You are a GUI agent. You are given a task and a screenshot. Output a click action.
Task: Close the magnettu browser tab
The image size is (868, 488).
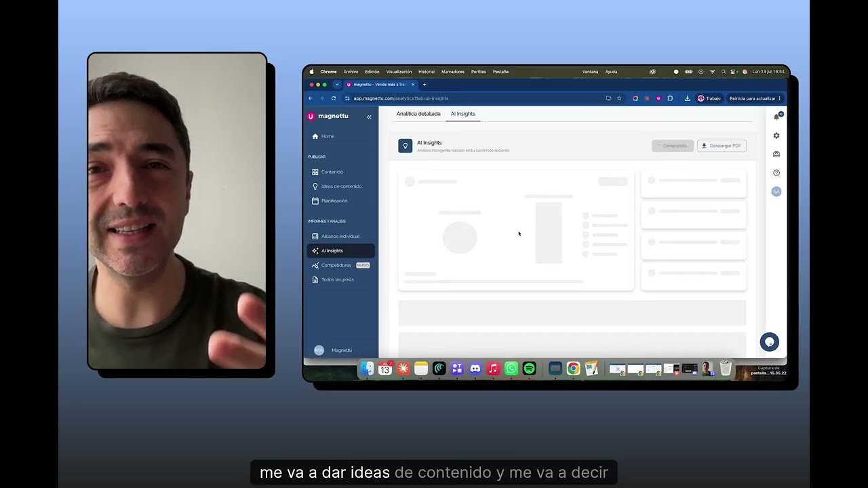point(413,85)
